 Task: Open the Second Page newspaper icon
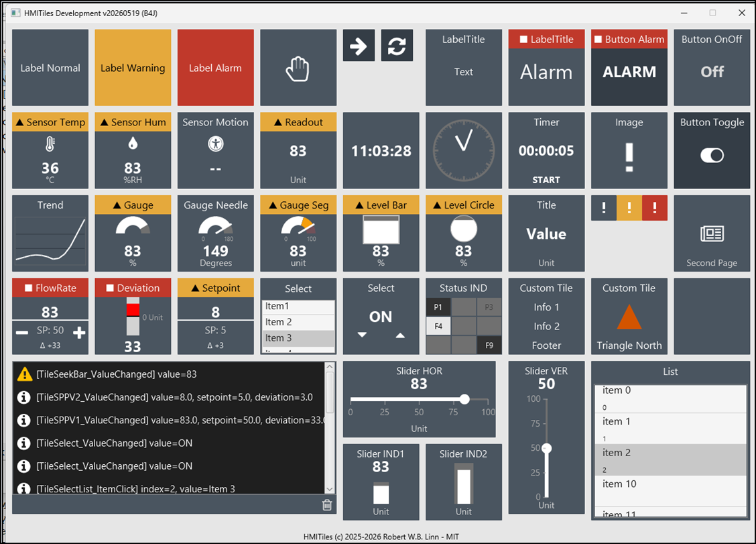click(x=712, y=233)
